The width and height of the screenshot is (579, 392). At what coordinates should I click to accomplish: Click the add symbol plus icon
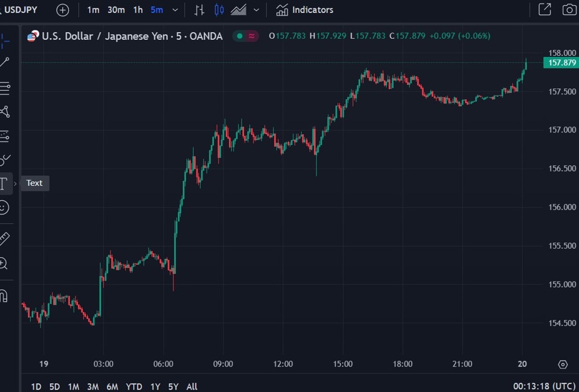pos(62,10)
